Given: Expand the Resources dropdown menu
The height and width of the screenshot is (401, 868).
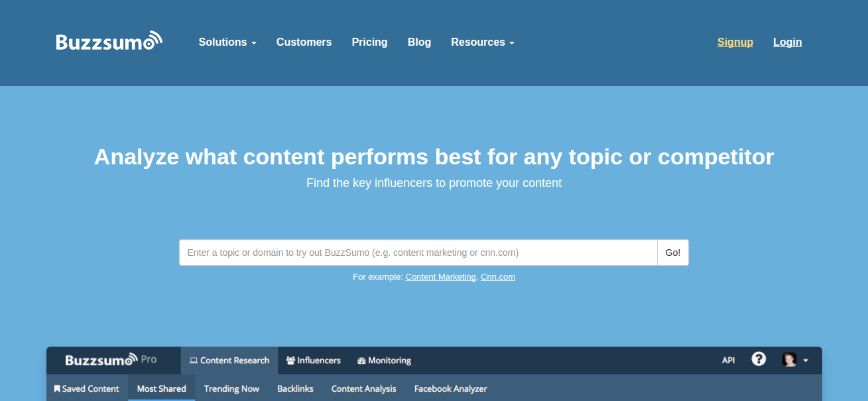Looking at the screenshot, I should pyautogui.click(x=483, y=42).
